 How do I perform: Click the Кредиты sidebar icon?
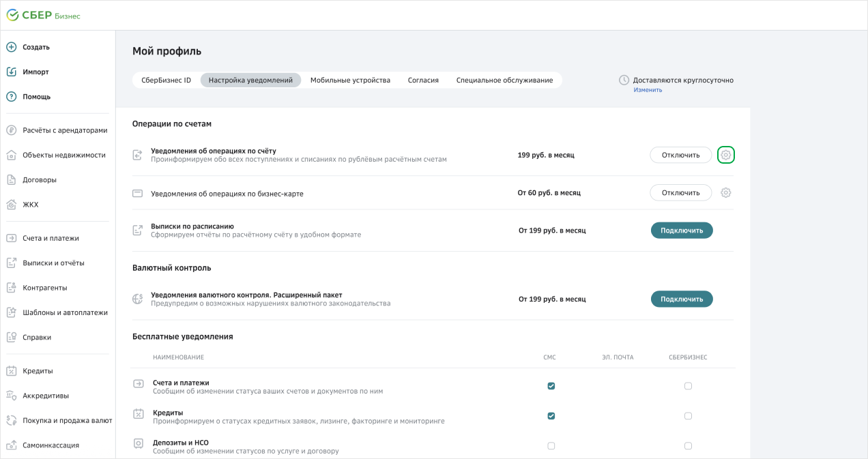pyautogui.click(x=11, y=371)
